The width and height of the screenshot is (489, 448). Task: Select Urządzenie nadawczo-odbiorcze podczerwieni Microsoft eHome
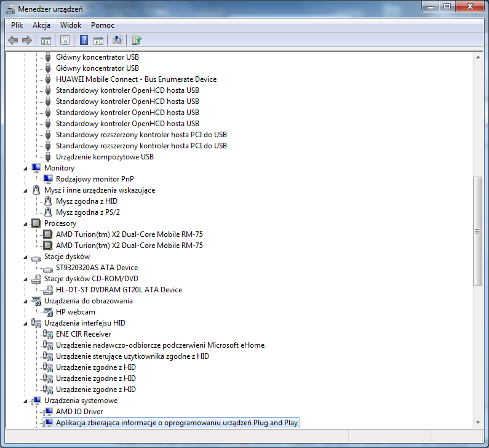161,345
